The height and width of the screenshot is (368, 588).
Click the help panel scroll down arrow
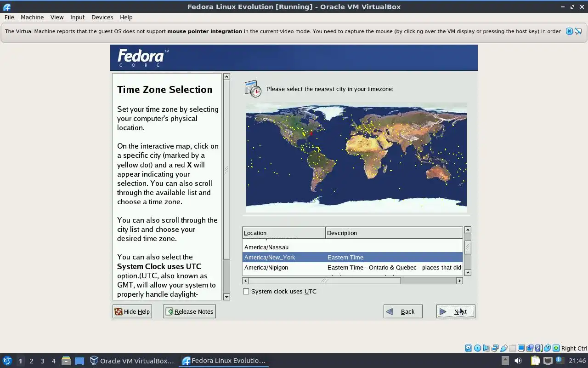coord(226,297)
